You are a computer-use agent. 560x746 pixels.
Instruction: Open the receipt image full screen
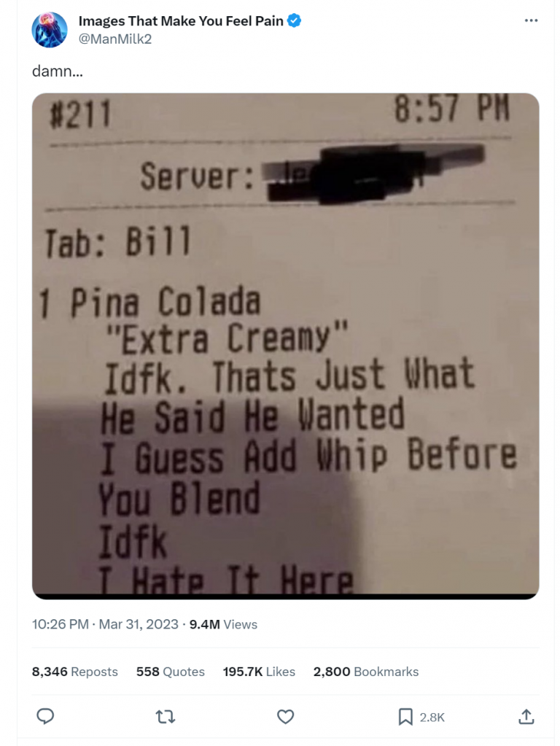click(284, 343)
